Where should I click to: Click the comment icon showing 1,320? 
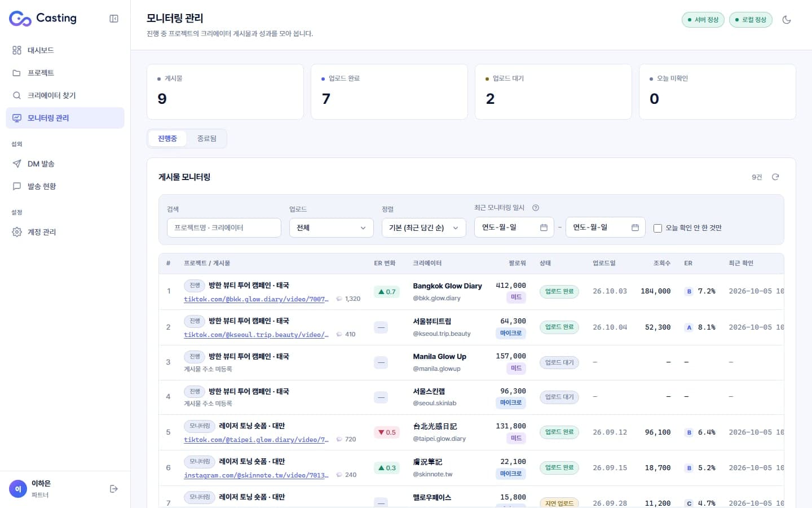click(x=339, y=299)
